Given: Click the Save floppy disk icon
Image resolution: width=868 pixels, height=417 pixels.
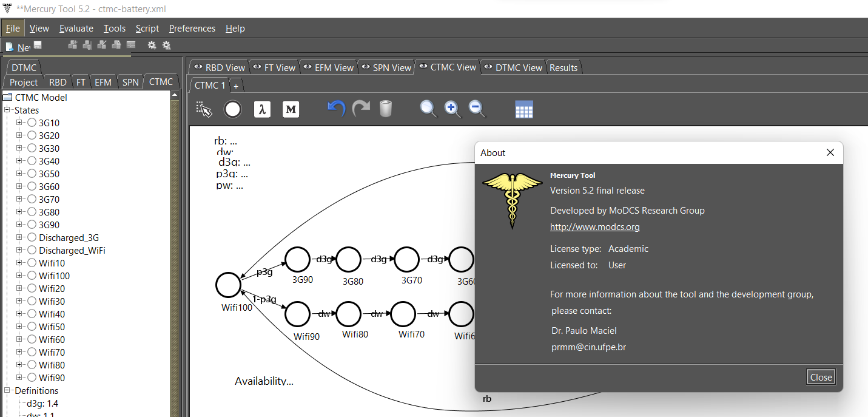Looking at the screenshot, I should 38,45.
